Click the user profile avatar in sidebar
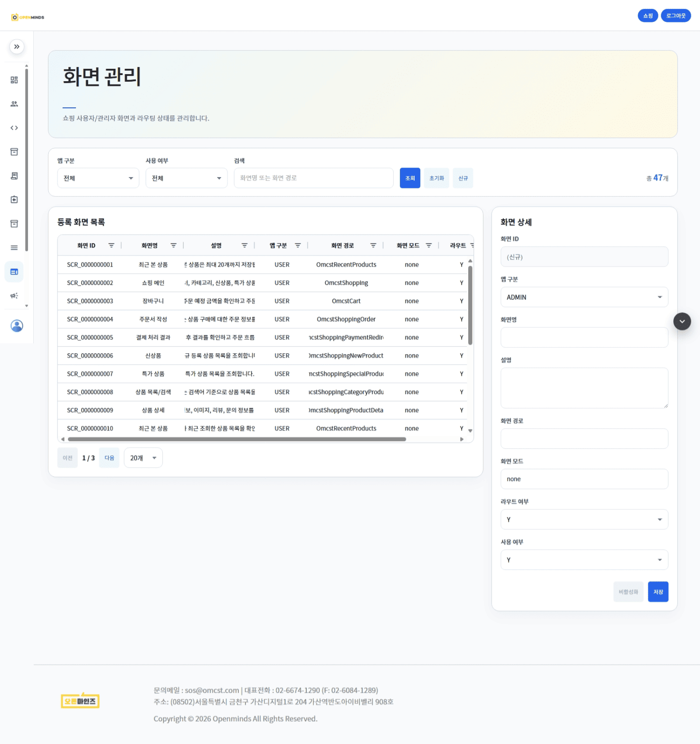Viewport: 700px width, 744px height. 17,326
